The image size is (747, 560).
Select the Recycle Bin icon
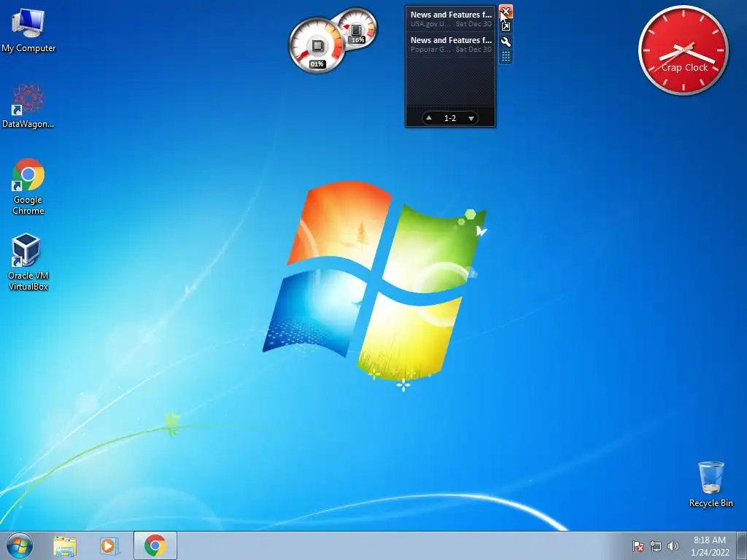click(711, 484)
